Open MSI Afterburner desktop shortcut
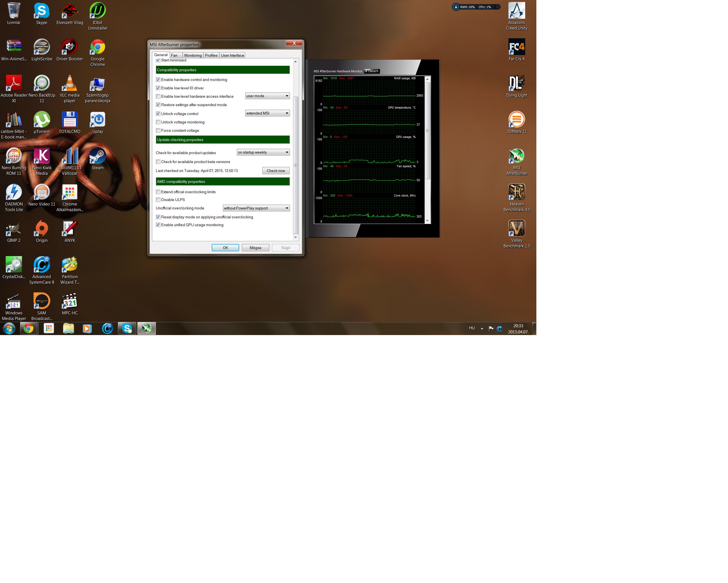 pyautogui.click(x=516, y=156)
